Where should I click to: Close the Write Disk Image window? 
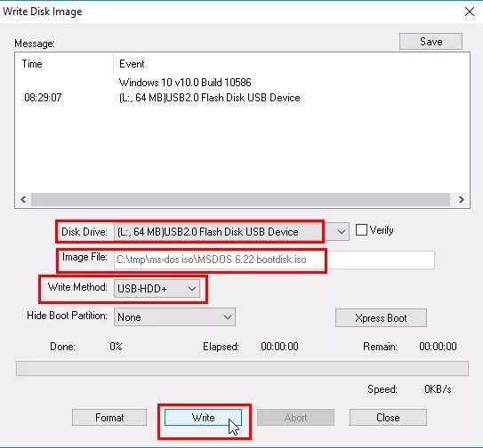[x=470, y=12]
